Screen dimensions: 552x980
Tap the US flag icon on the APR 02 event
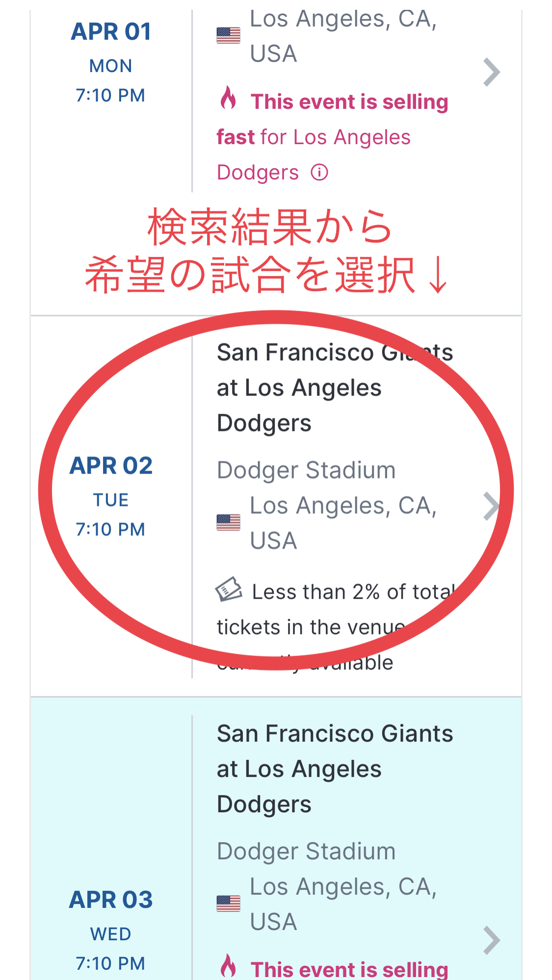click(x=228, y=522)
